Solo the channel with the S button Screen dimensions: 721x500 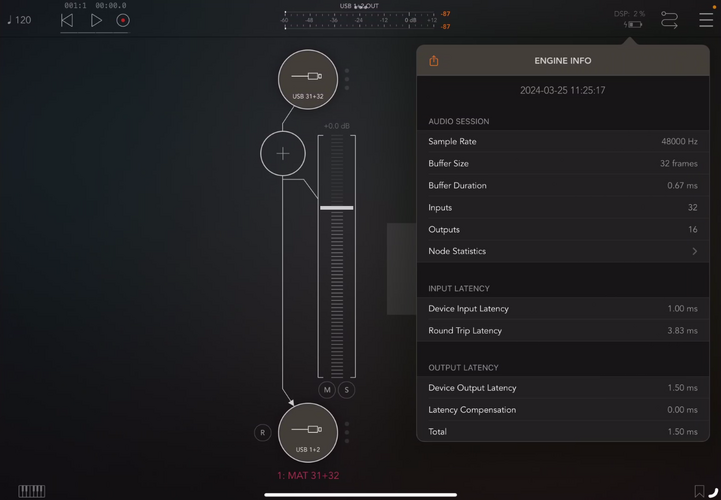point(347,390)
